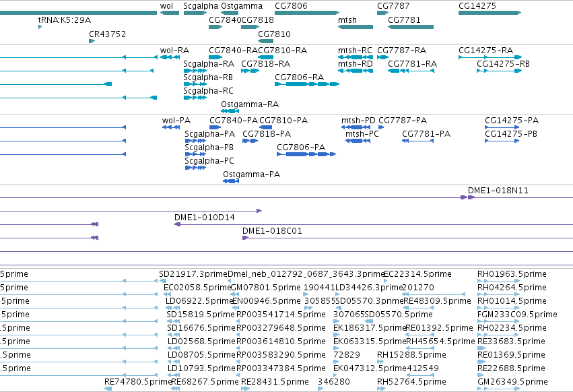Select the Scgalpha-RB transcript label

click(x=208, y=77)
